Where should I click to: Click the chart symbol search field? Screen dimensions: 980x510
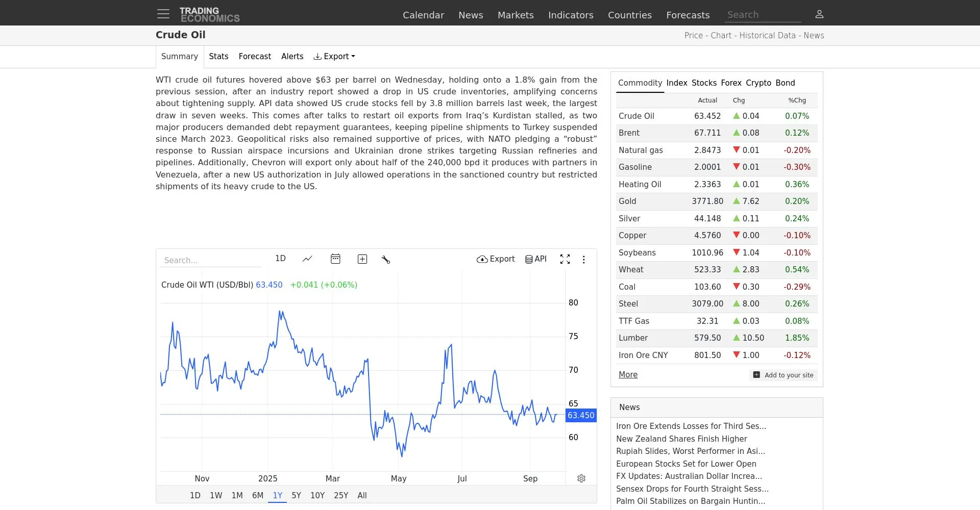tap(210, 260)
